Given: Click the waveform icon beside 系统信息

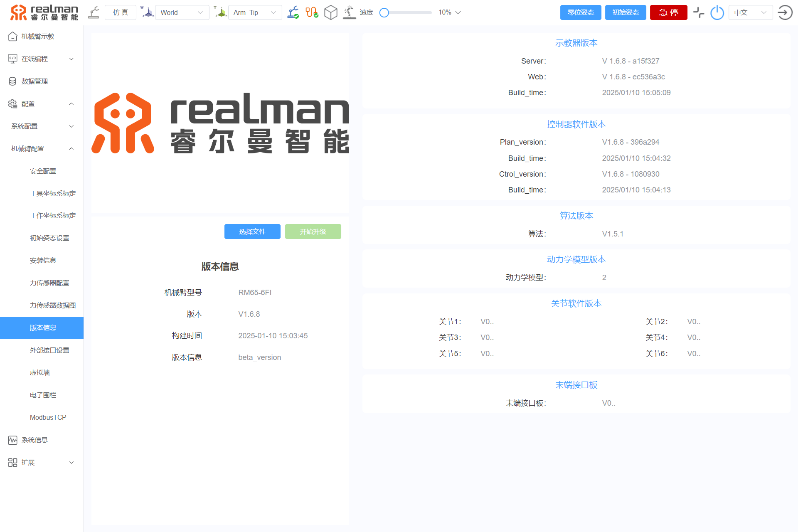Looking at the screenshot, I should tap(13, 440).
